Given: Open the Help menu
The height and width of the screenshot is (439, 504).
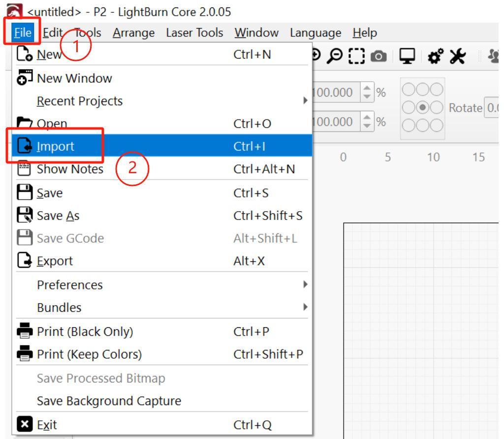Looking at the screenshot, I should [x=365, y=32].
